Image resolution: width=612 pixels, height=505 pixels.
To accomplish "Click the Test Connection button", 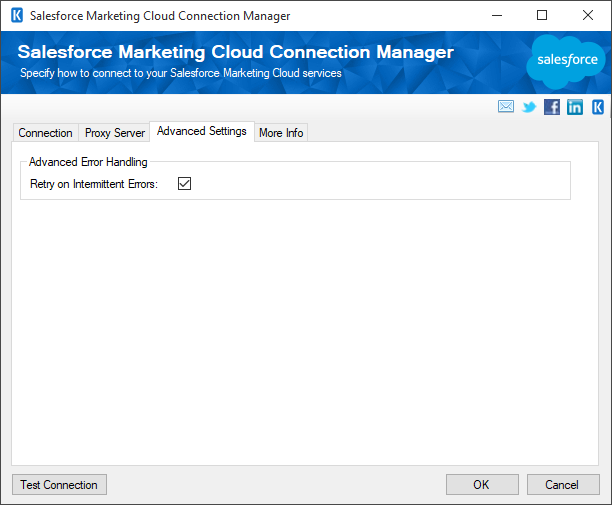I will point(59,485).
